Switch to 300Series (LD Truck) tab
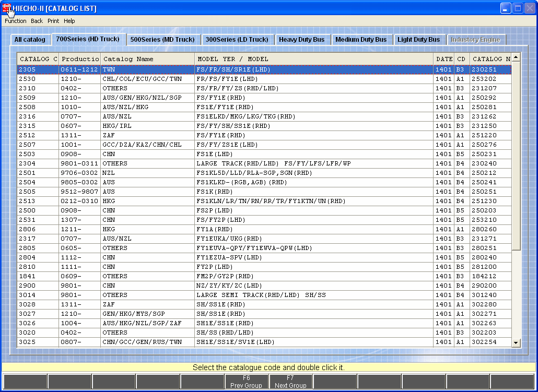The width and height of the screenshot is (538, 392). pyautogui.click(x=237, y=40)
